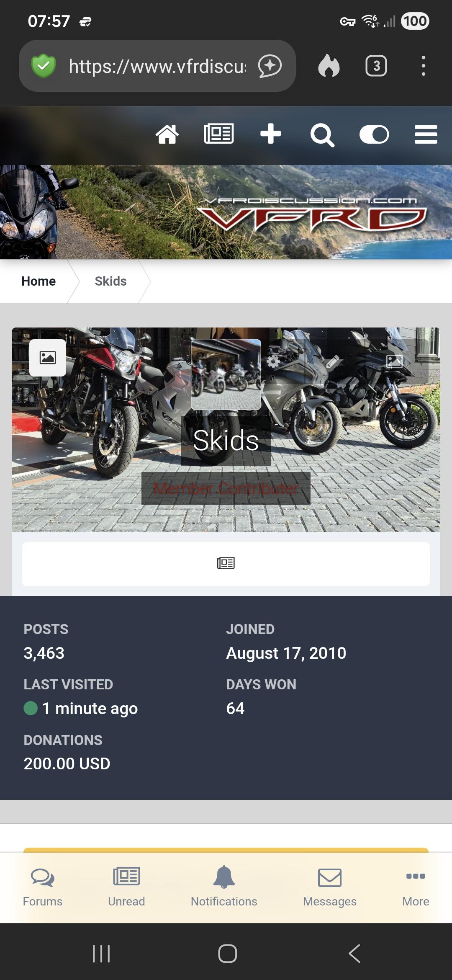Tap the AI chat sparkle icon in address bar
This screenshot has width=452, height=980.
point(270,66)
